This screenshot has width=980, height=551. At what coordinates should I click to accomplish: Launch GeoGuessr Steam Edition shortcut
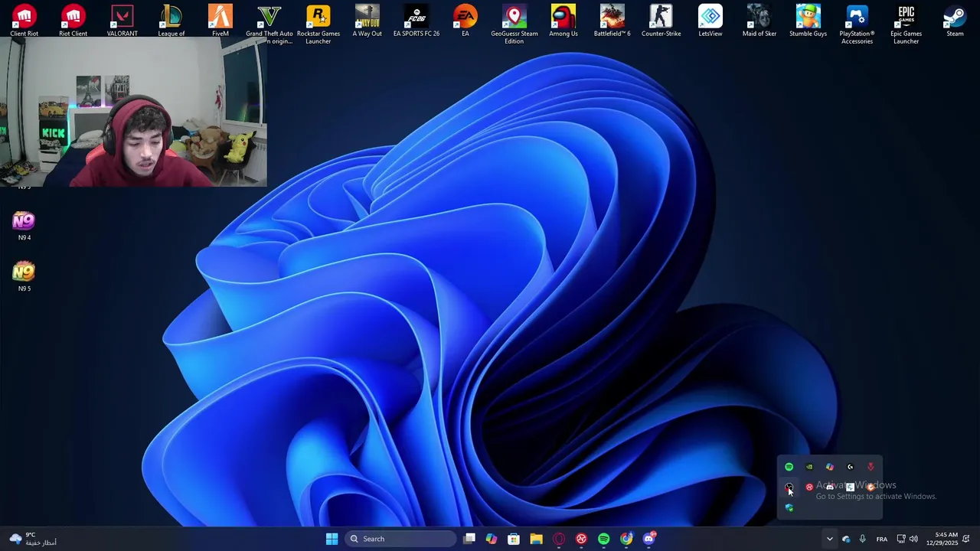tap(514, 24)
